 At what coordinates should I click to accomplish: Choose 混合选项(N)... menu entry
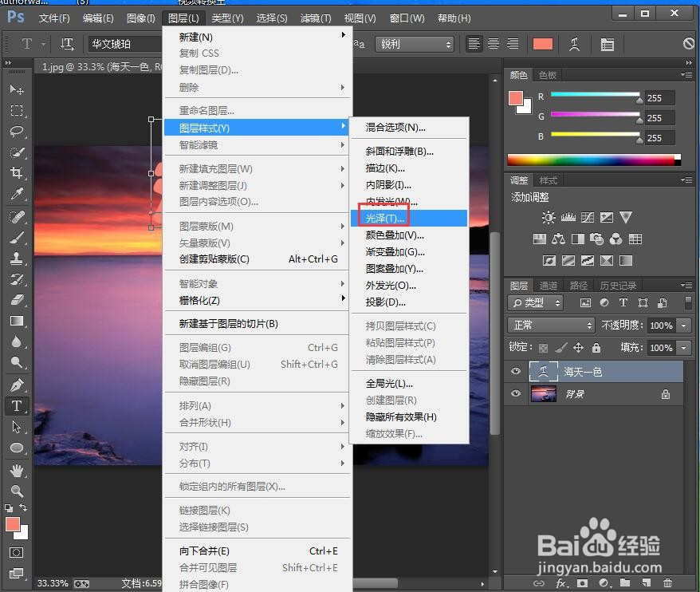click(x=409, y=128)
